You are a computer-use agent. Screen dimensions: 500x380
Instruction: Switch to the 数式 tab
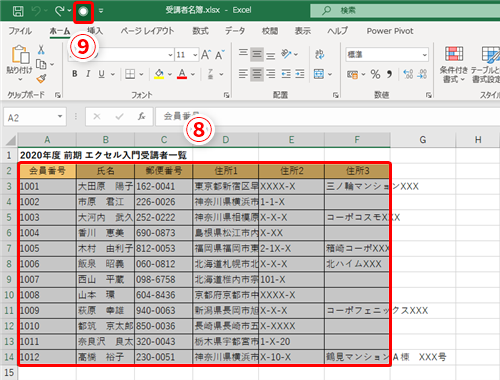tap(200, 31)
